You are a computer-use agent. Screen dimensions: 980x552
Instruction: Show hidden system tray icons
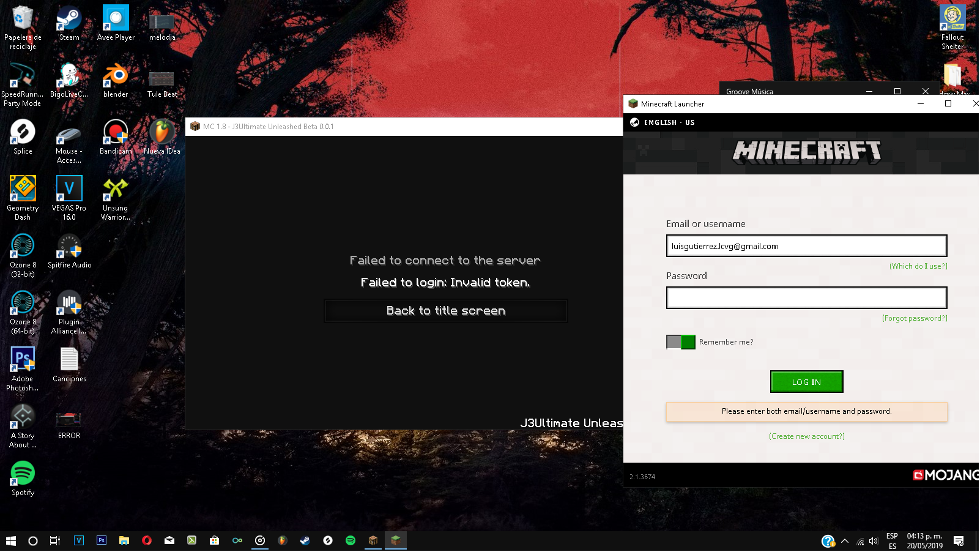point(845,542)
